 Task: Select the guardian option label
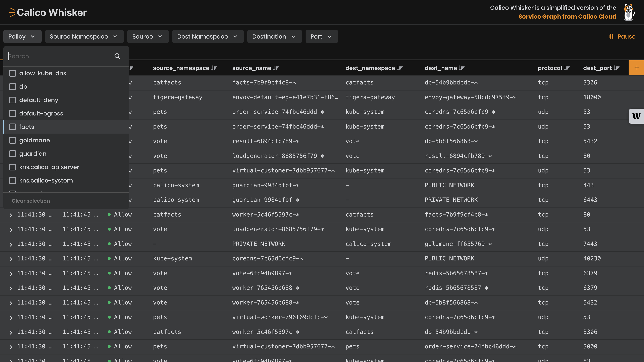click(33, 154)
